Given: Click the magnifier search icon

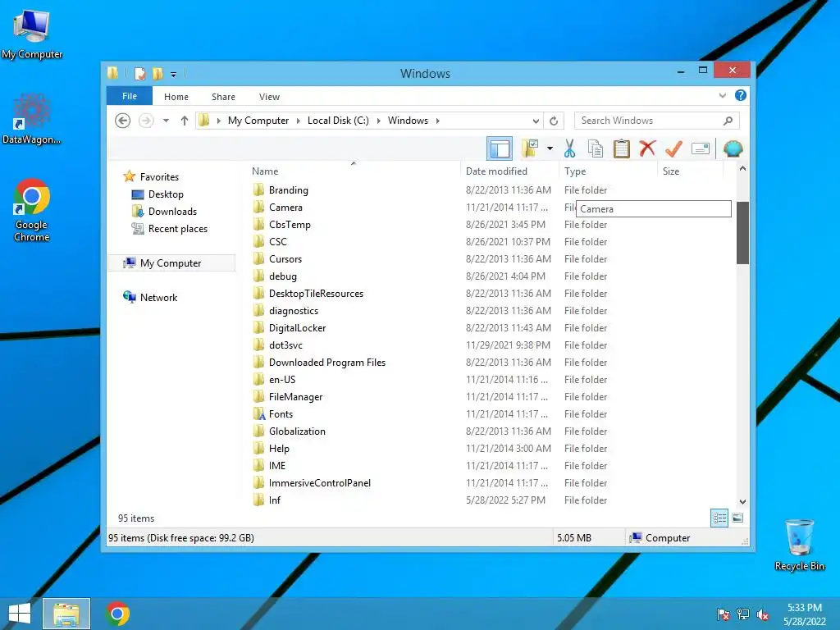Looking at the screenshot, I should click(728, 121).
